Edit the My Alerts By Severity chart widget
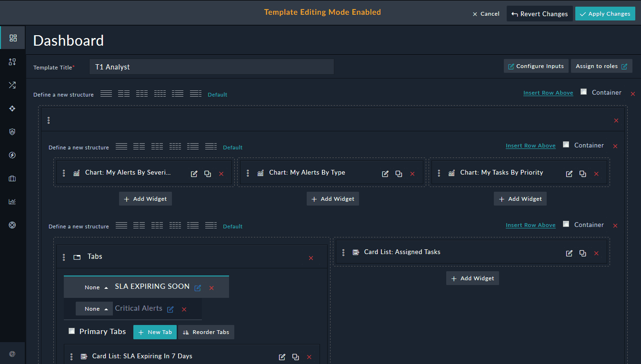 point(194,174)
